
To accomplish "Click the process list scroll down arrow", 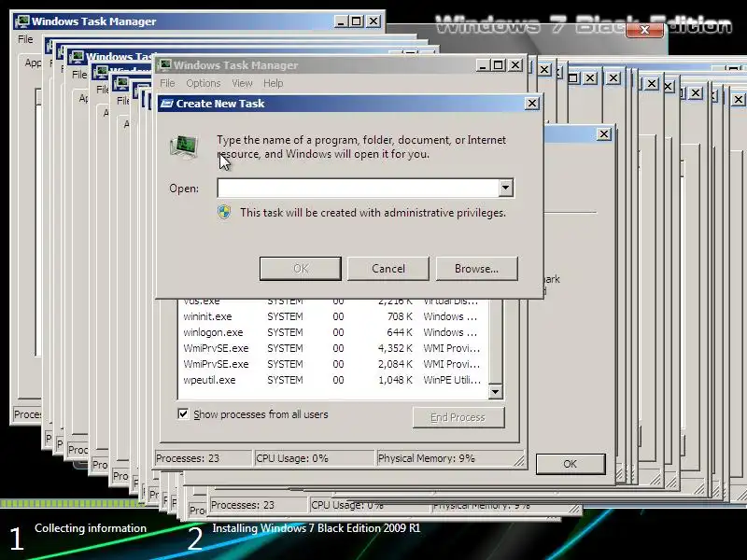I will [x=495, y=392].
